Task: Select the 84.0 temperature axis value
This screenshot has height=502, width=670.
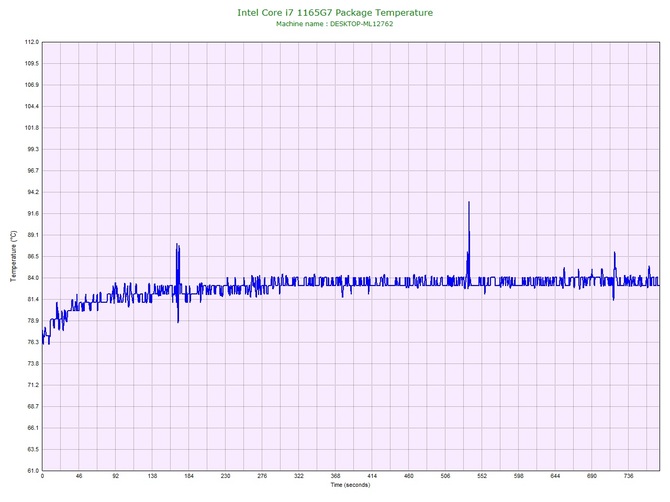Action: click(32, 278)
